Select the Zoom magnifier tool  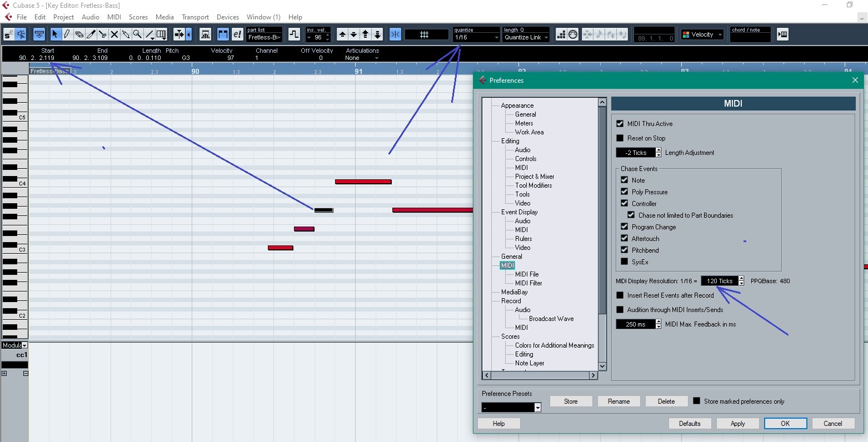click(x=137, y=34)
